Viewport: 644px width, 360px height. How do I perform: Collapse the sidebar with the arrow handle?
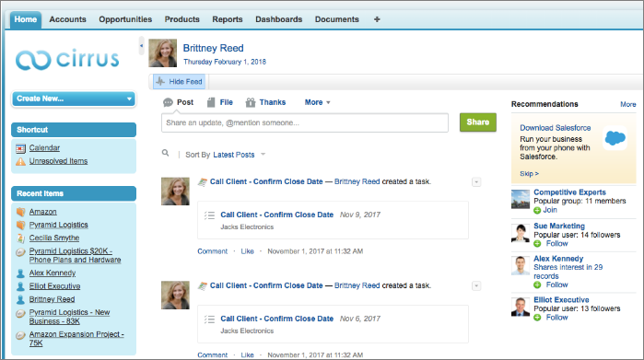click(141, 46)
